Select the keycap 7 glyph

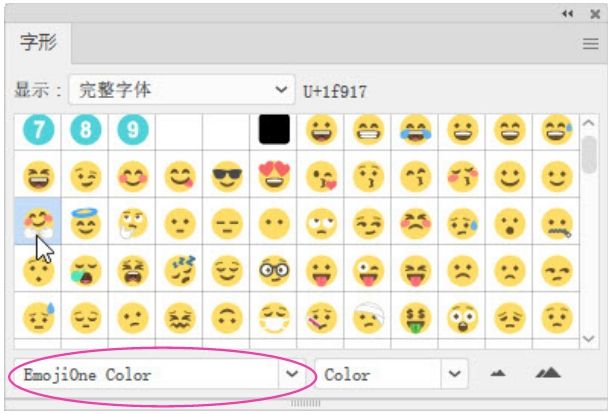coord(38,129)
